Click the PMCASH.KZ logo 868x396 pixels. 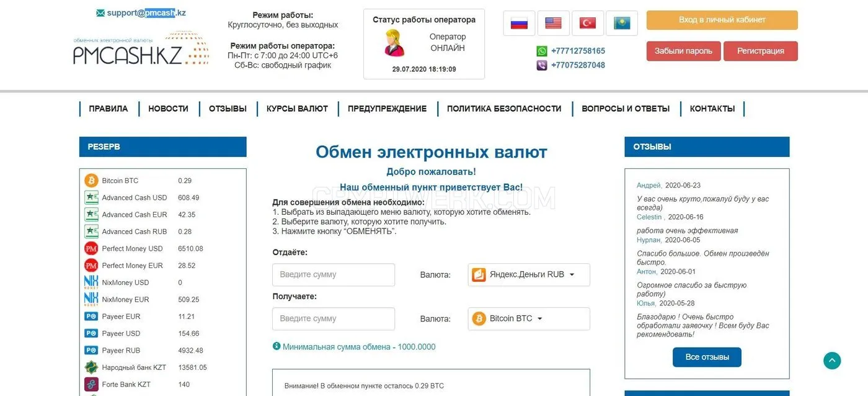141,50
